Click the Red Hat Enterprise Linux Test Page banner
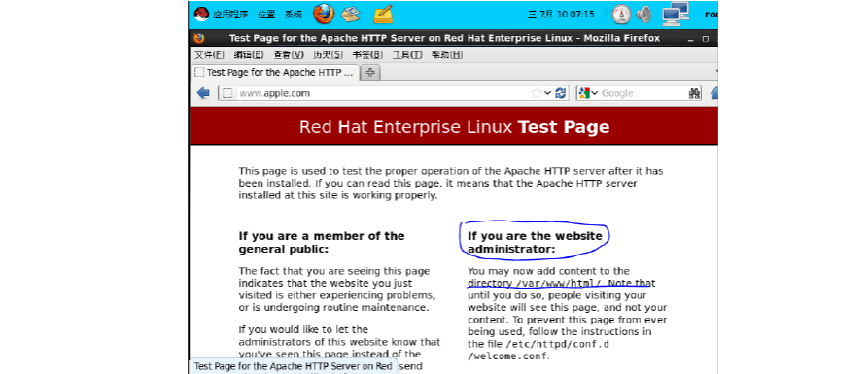The image size is (868, 374). 454,126
